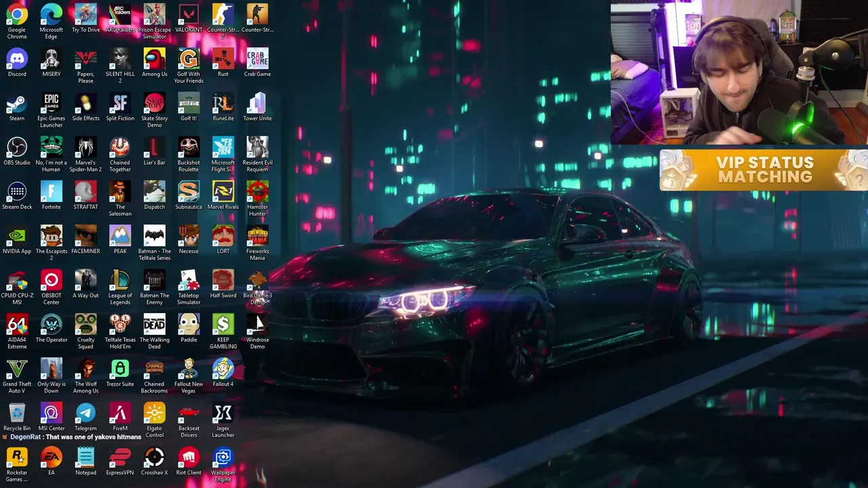Select the Marvel Rivals icon

(223, 195)
